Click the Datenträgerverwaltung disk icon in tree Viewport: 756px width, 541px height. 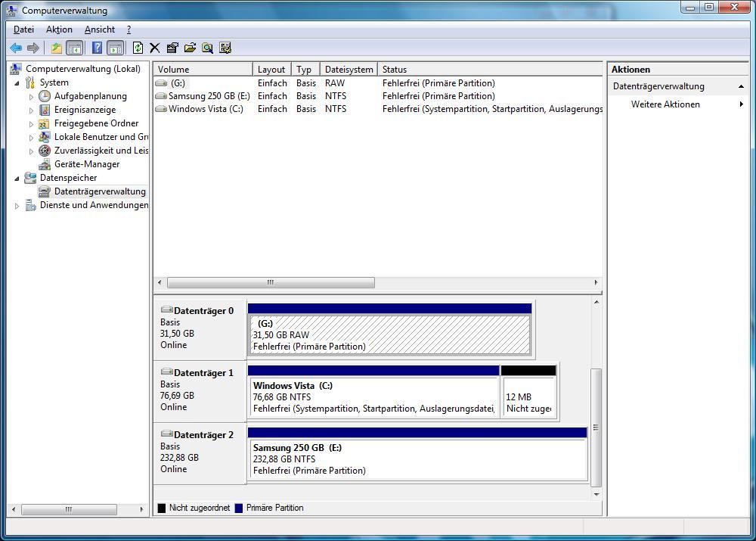pos(45,191)
